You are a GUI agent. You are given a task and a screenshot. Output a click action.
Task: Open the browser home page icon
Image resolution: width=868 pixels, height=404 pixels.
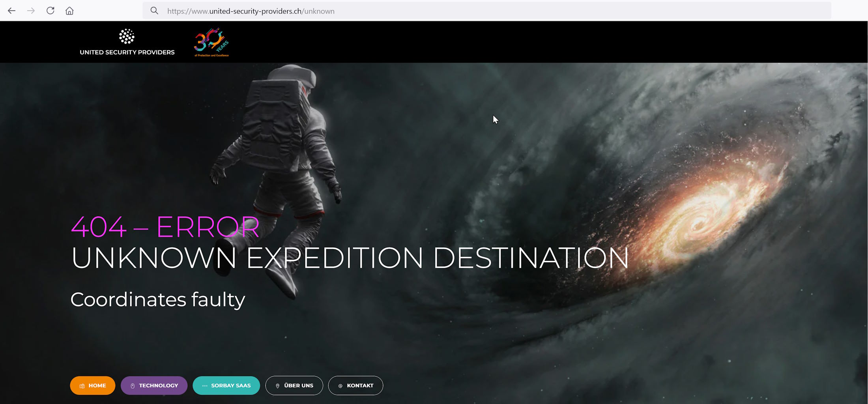tap(69, 11)
